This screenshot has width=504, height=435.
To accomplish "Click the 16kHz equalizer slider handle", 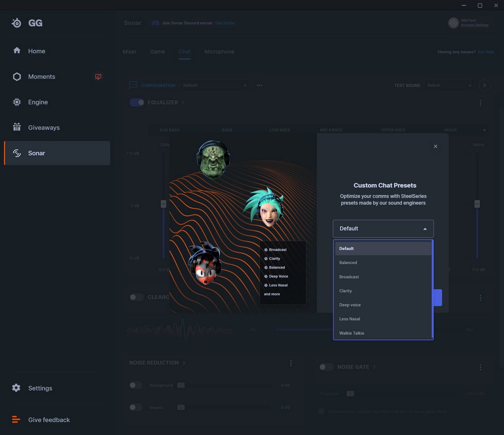I will 477,204.
